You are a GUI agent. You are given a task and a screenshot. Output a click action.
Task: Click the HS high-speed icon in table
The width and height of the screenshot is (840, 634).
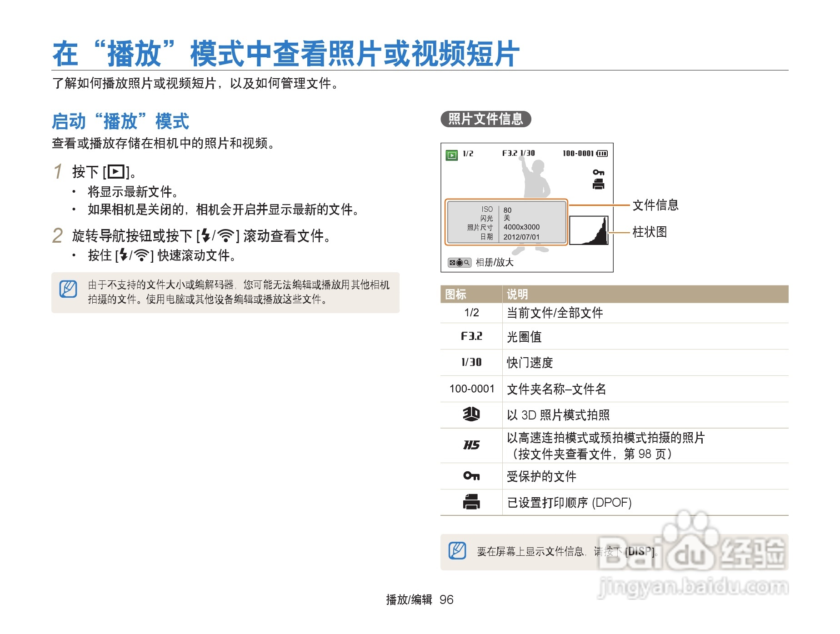[x=471, y=445]
